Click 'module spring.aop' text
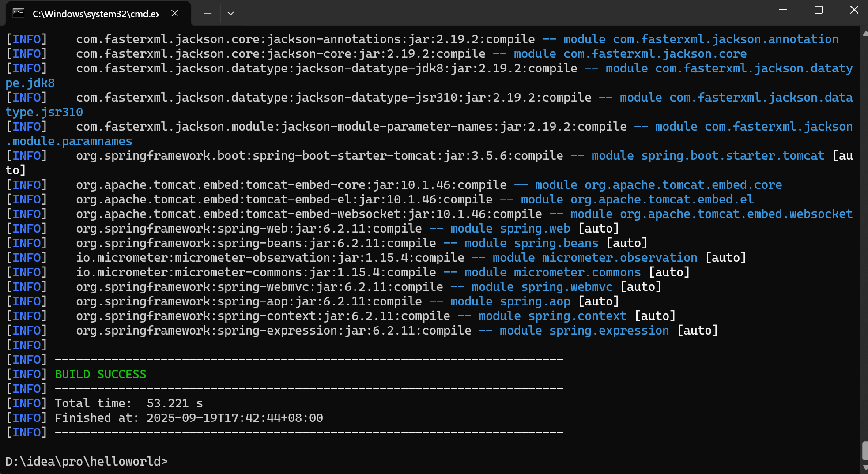 510,301
